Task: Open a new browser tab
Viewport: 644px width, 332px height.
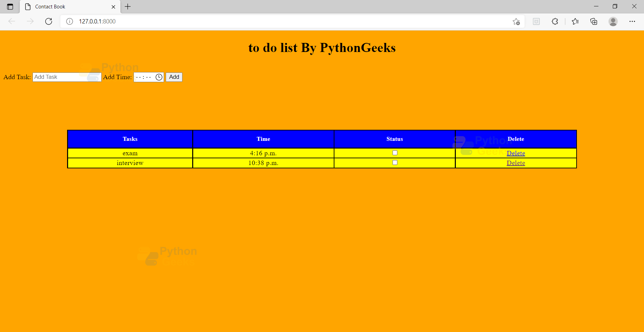Action: tap(127, 6)
